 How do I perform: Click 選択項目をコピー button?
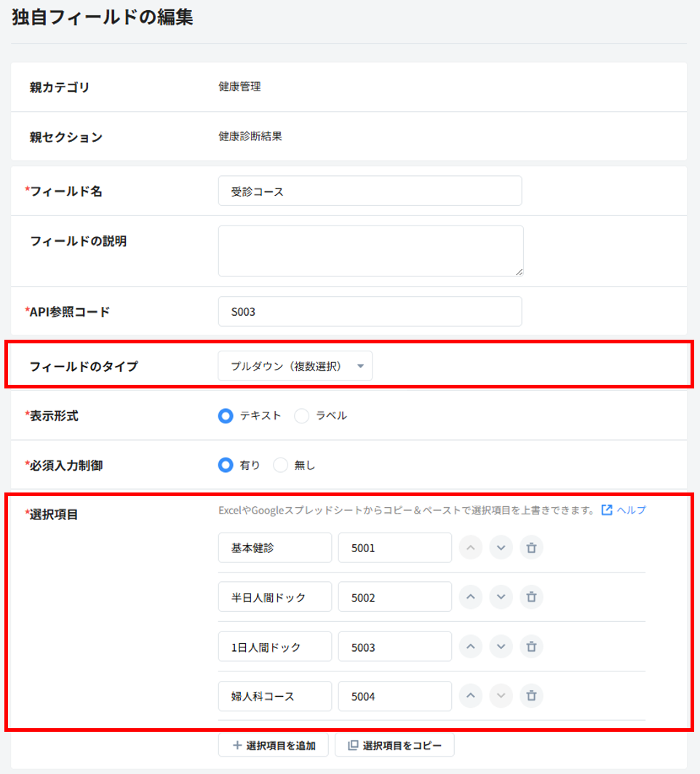394,745
